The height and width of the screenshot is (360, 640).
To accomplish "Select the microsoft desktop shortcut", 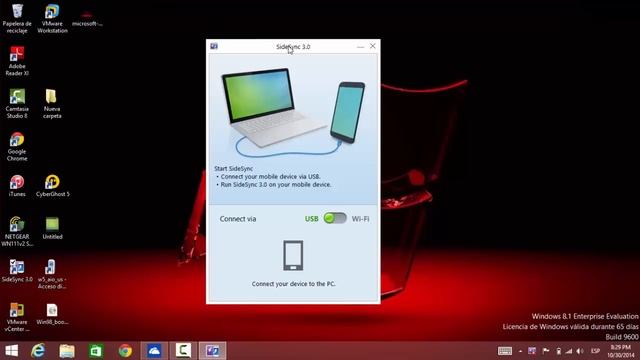I will pyautogui.click(x=87, y=18).
